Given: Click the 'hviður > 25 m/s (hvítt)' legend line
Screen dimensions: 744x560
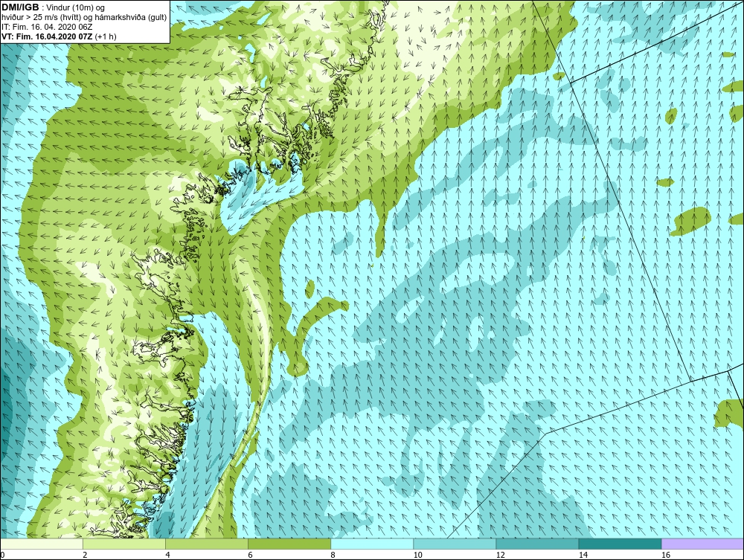Looking at the screenshot, I should coord(85,18).
